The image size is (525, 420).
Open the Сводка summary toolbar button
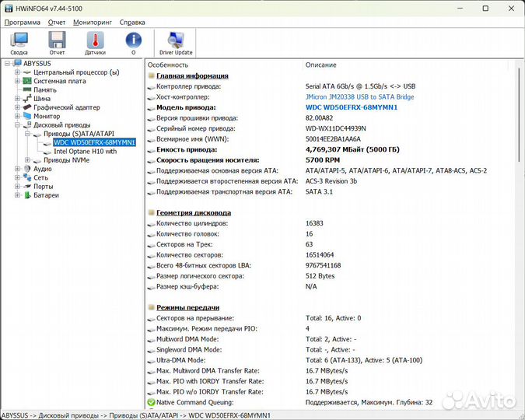19,43
